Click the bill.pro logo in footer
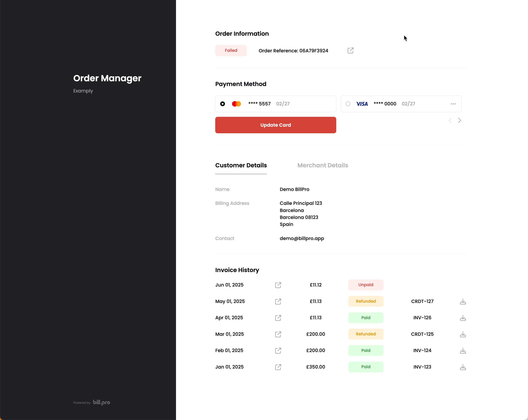 (101, 402)
